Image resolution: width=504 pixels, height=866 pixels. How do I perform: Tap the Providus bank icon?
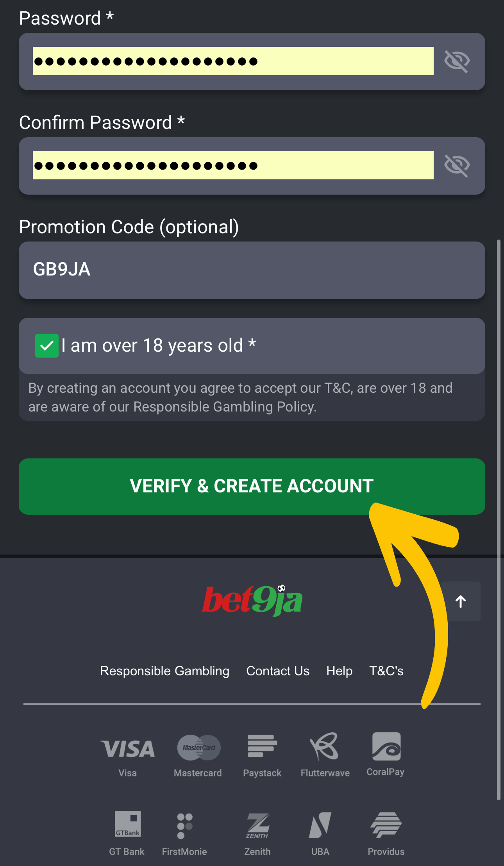pyautogui.click(x=386, y=825)
